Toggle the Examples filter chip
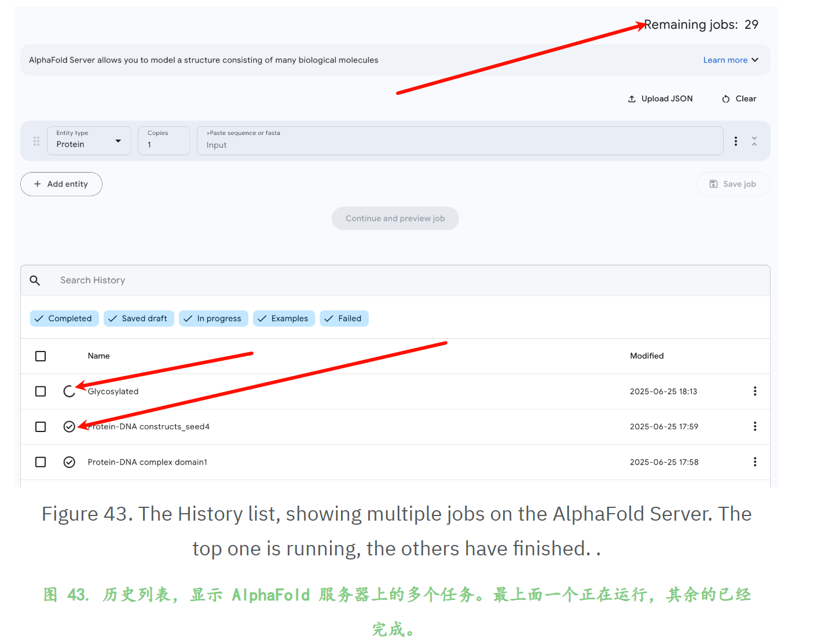 (284, 319)
